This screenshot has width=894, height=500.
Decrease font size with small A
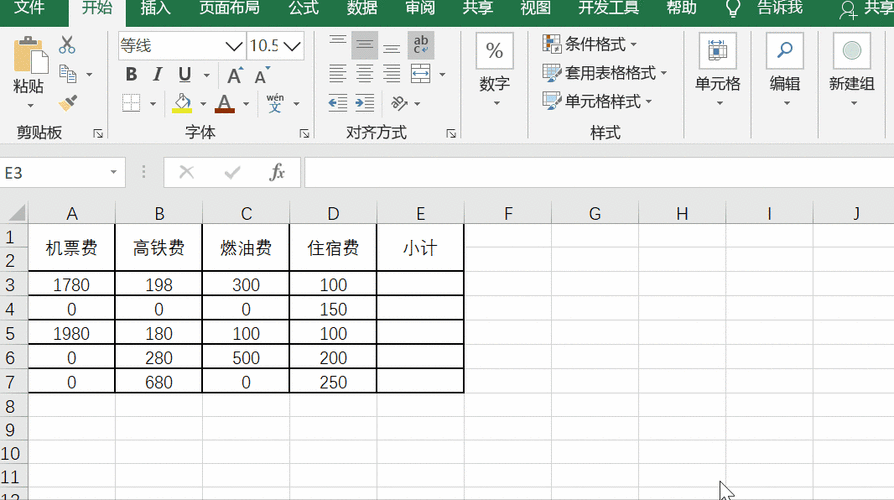coord(262,75)
